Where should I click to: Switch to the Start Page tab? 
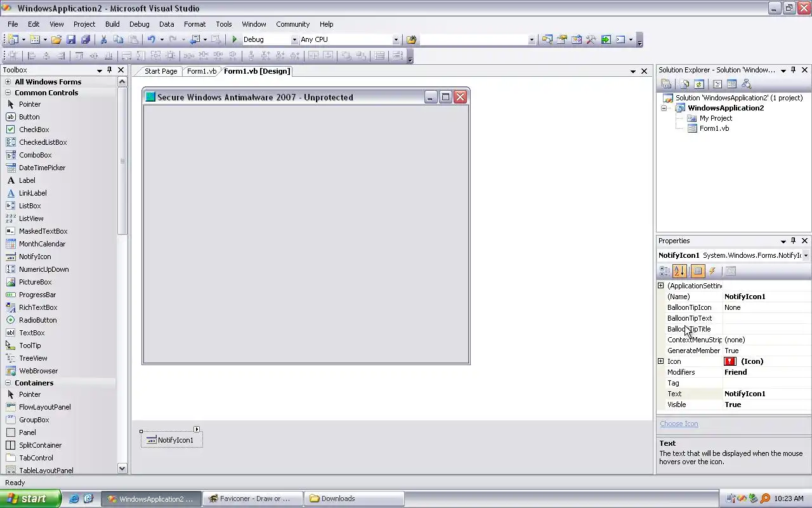point(160,71)
